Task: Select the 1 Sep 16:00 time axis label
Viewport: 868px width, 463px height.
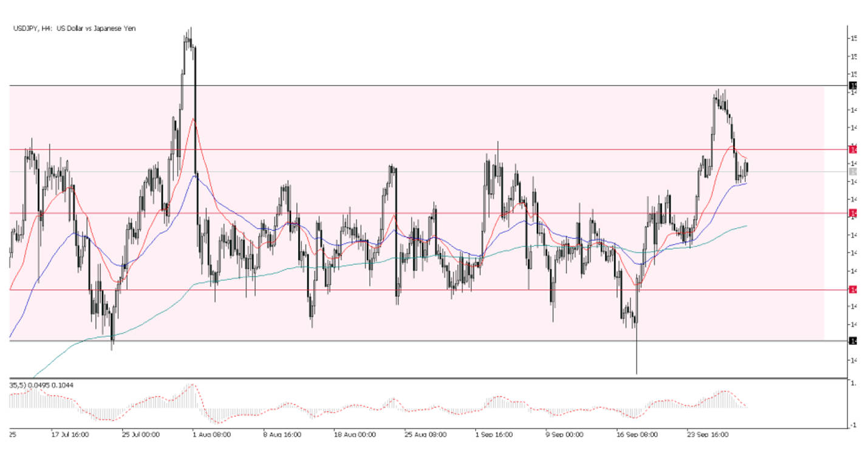Action: click(494, 434)
